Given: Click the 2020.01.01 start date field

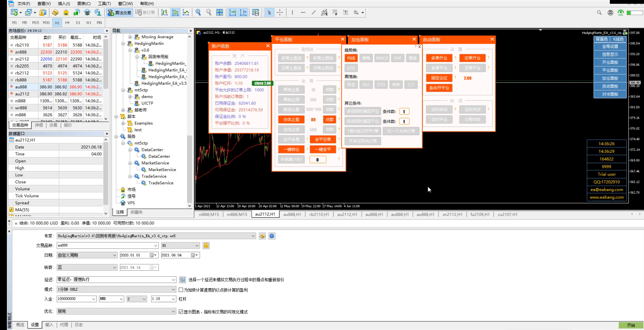Looking at the screenshot, I should pos(134,255).
